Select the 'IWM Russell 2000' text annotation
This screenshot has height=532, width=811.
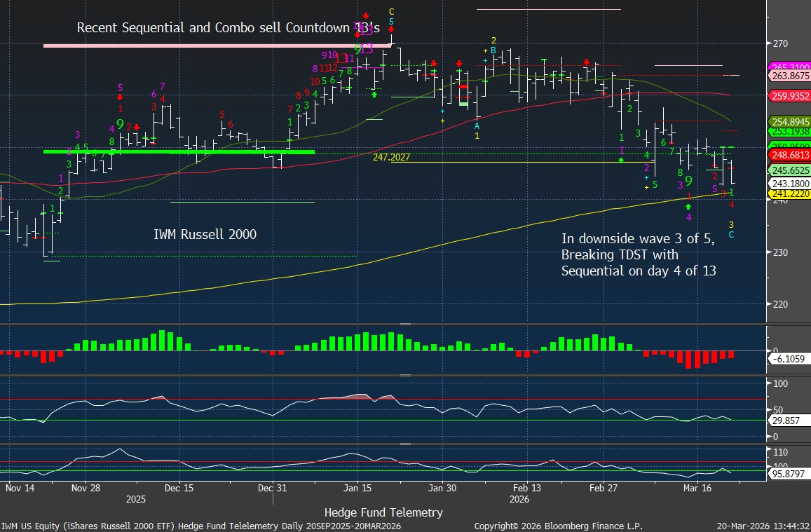[205, 234]
